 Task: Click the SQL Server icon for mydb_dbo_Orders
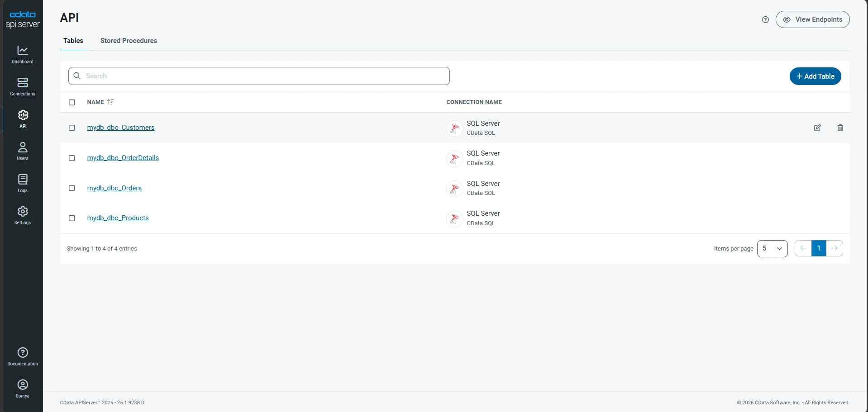455,189
